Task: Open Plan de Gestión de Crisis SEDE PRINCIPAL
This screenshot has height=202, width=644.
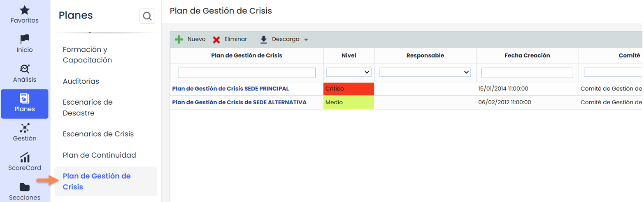Action: (230, 89)
